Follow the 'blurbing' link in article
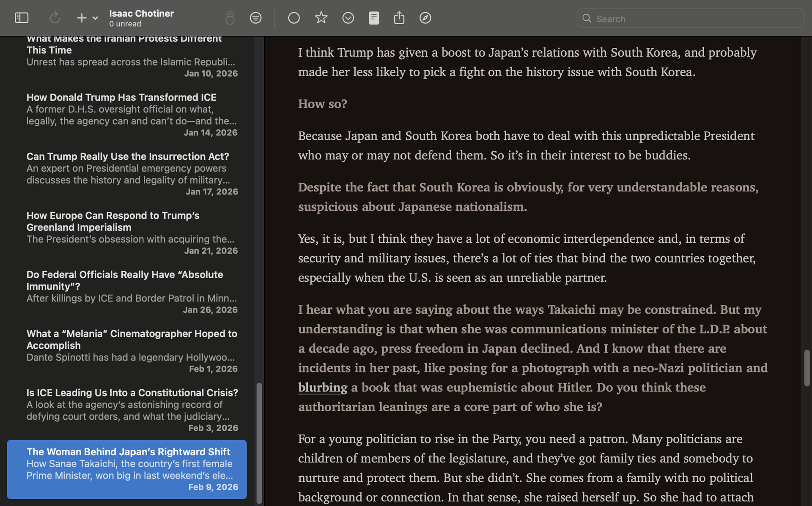Image resolution: width=812 pixels, height=506 pixels. [322, 387]
